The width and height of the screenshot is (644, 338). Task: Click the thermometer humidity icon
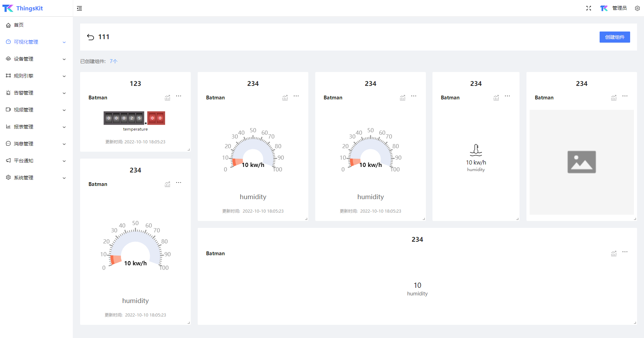[x=476, y=150]
